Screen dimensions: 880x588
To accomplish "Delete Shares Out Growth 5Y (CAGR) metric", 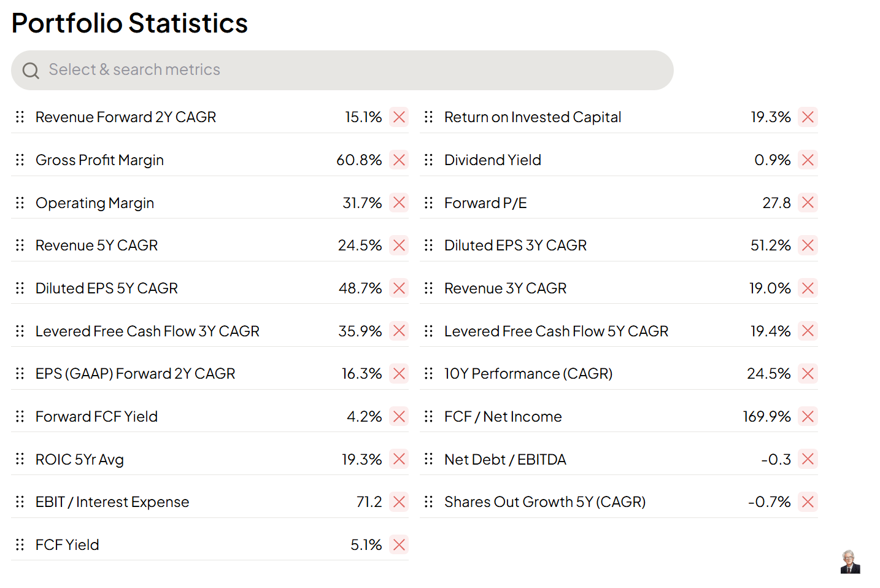I will tap(808, 502).
